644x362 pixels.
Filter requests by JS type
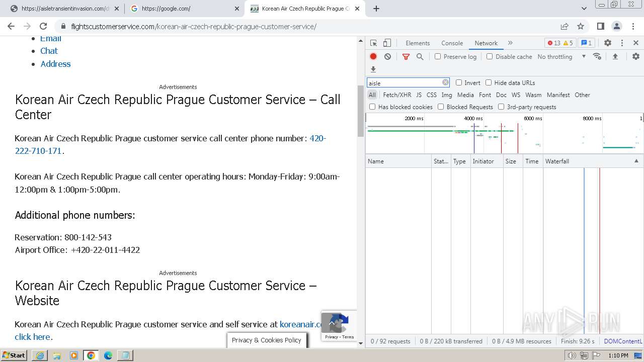click(x=419, y=95)
